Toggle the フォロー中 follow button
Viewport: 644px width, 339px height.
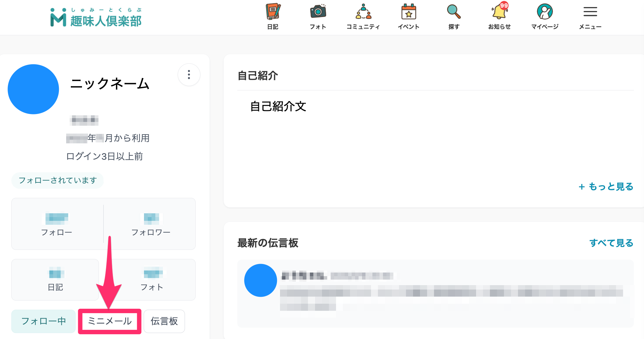click(43, 321)
